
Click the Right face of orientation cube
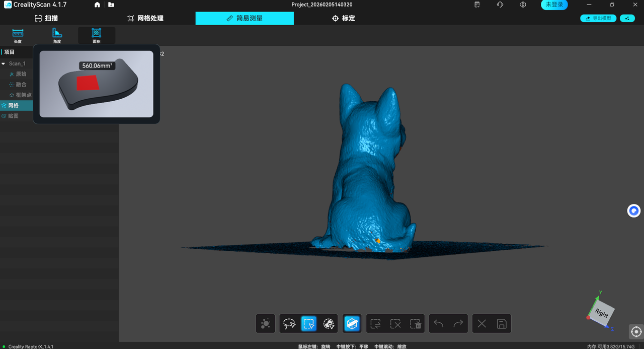click(602, 313)
